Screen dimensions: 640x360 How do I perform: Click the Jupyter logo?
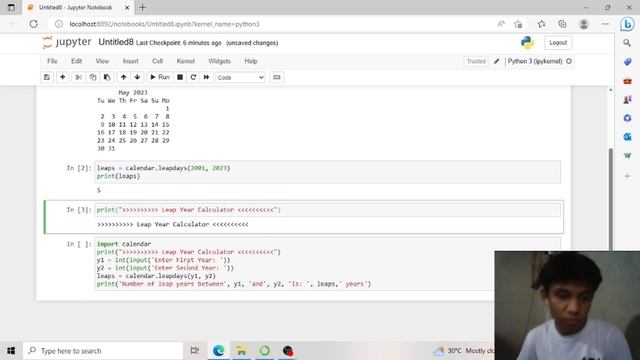pos(67,42)
